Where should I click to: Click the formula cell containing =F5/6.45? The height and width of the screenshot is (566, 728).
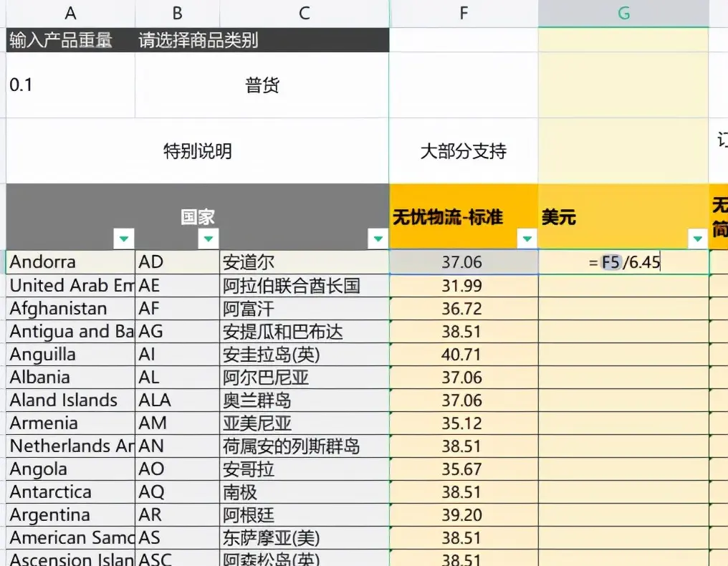point(623,262)
